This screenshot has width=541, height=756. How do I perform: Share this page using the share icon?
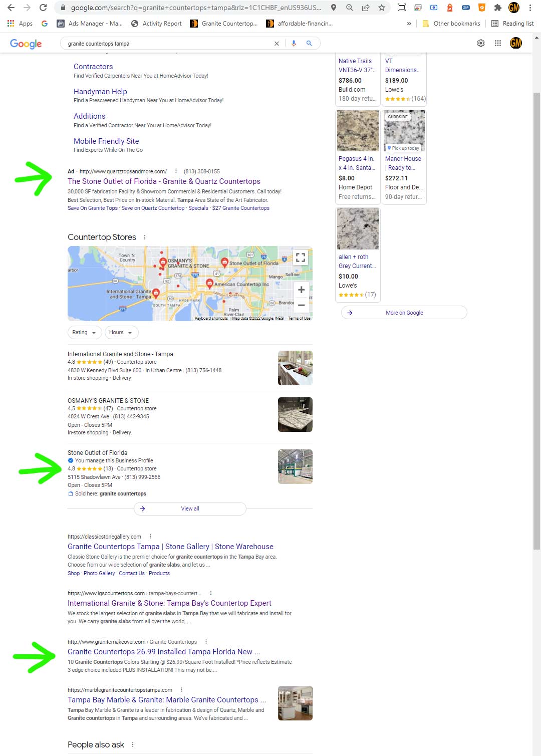pyautogui.click(x=366, y=8)
